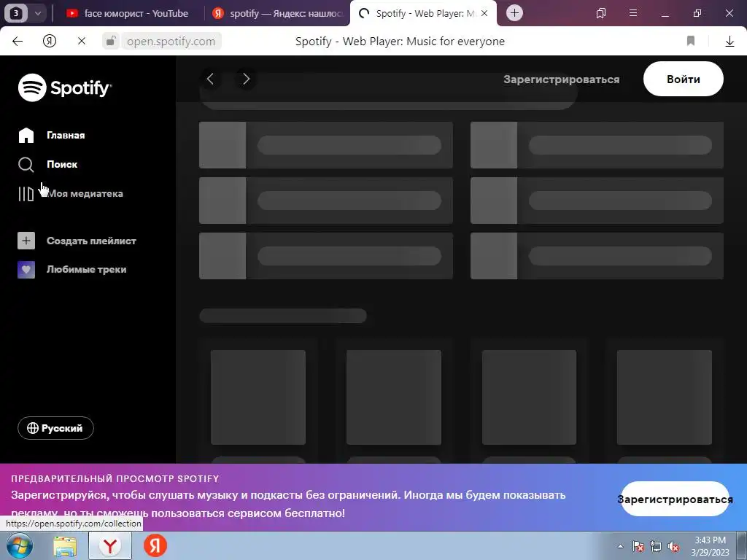Bookmark this page with bookmark icon
Image resolution: width=747 pixels, height=560 pixels.
tap(691, 42)
